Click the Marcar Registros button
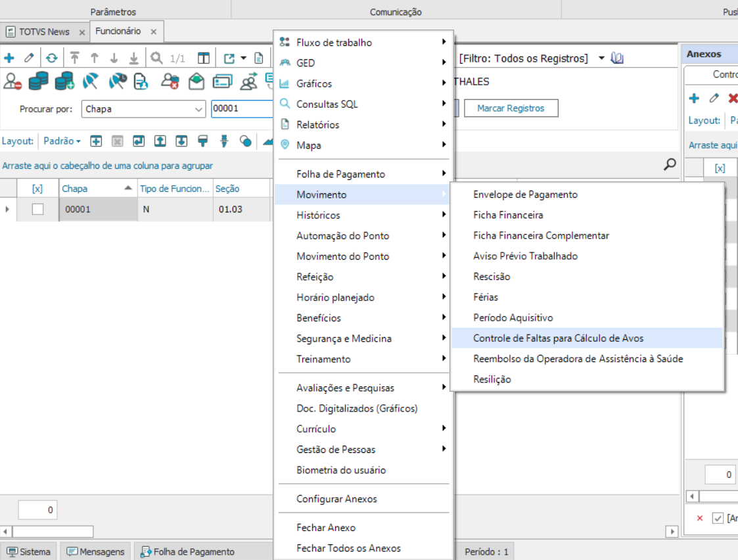This screenshot has height=560, width=738. pos(511,108)
